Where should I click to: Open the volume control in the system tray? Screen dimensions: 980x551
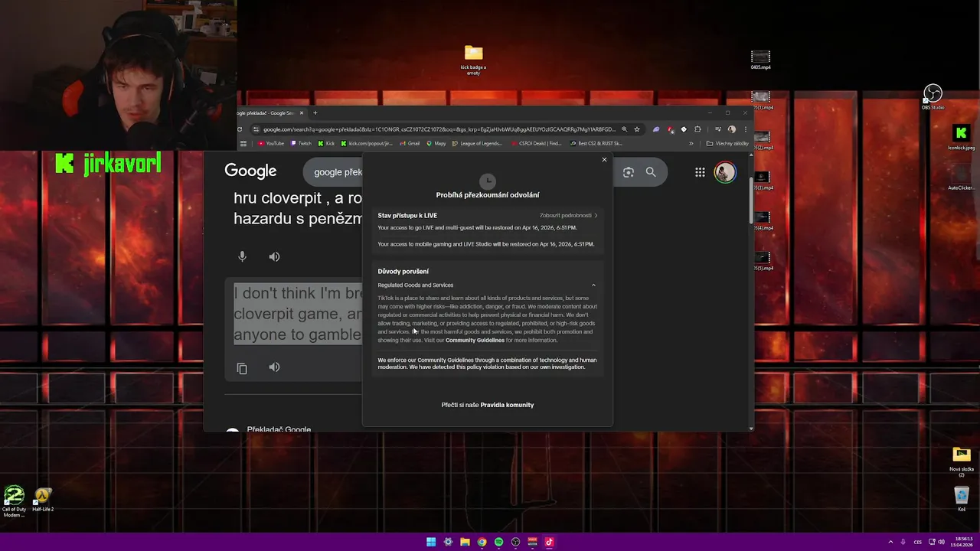tap(941, 542)
